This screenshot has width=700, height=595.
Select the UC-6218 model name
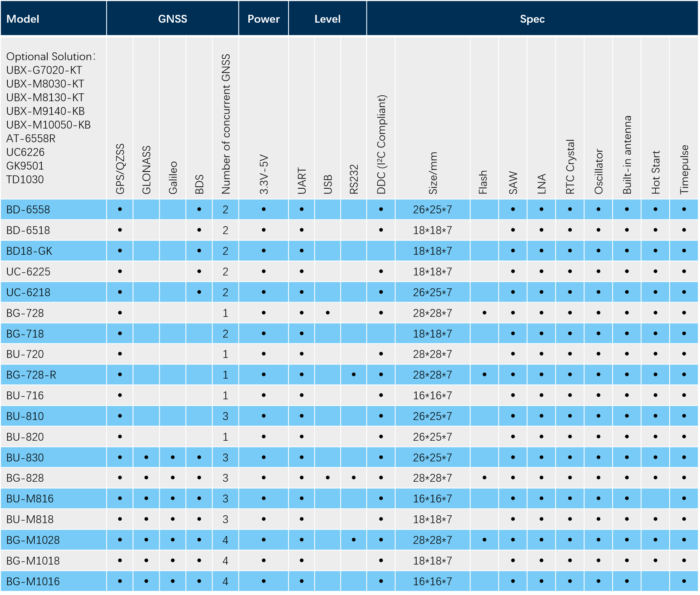tap(28, 293)
